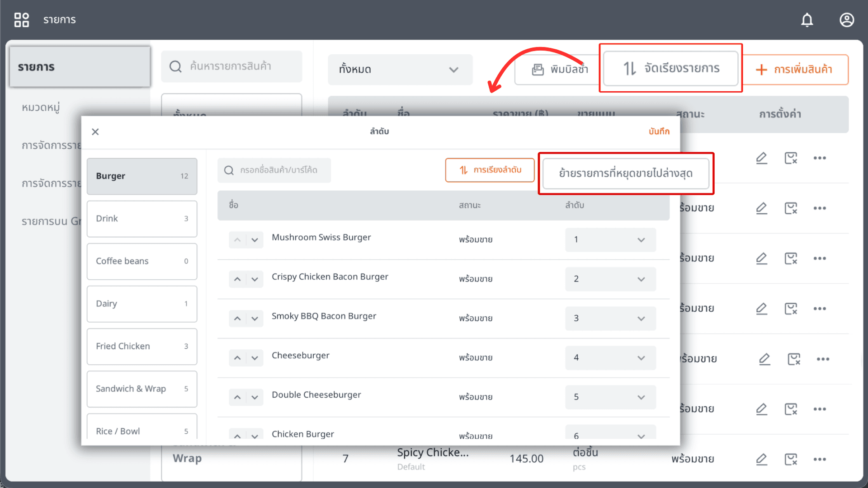This screenshot has height=488, width=868.
Task: Click the จัดเรียงรายการ button
Action: [671, 68]
